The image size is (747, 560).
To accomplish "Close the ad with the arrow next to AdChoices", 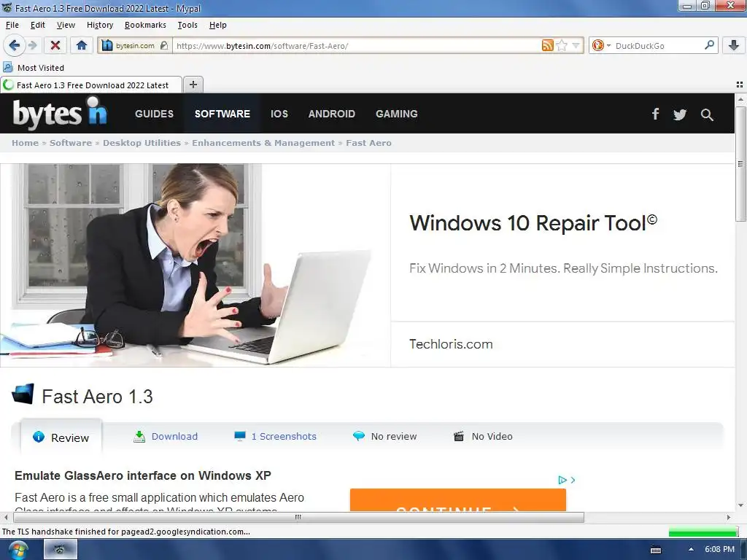I will click(x=573, y=480).
